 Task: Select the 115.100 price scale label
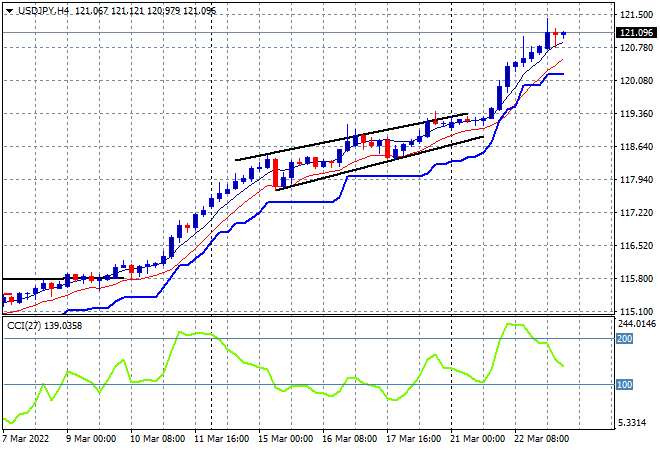[x=636, y=312]
